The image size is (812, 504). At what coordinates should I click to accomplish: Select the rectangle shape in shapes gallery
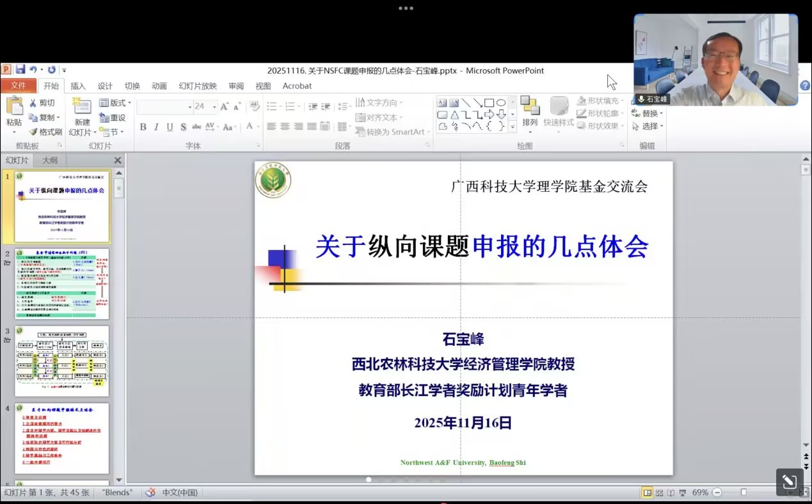point(489,103)
